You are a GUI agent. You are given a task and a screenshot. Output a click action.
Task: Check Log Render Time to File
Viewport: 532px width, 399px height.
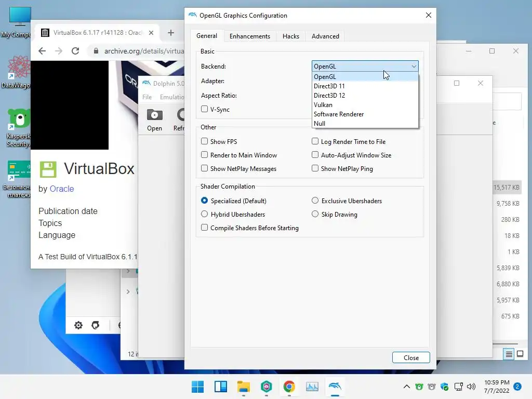(315, 141)
